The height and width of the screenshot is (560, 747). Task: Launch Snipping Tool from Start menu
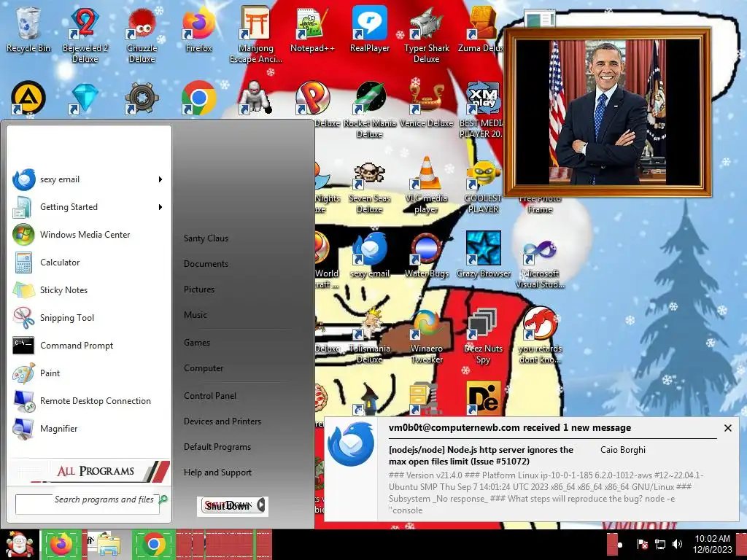click(89, 318)
